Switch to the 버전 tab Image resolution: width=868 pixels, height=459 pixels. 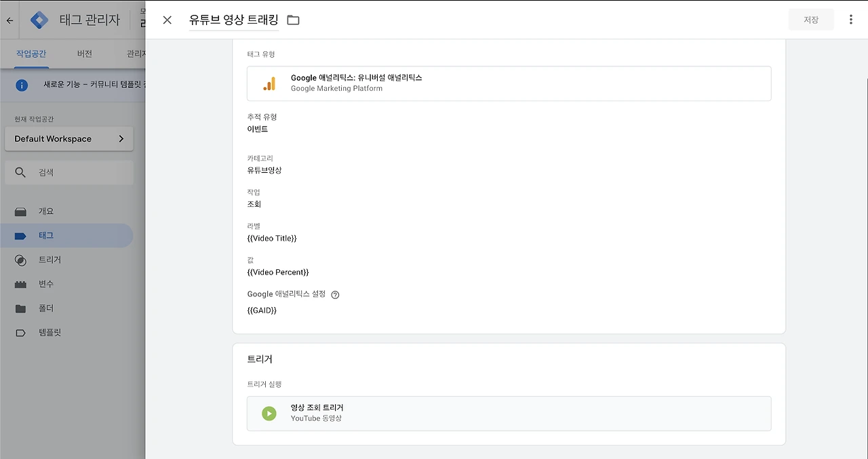85,54
